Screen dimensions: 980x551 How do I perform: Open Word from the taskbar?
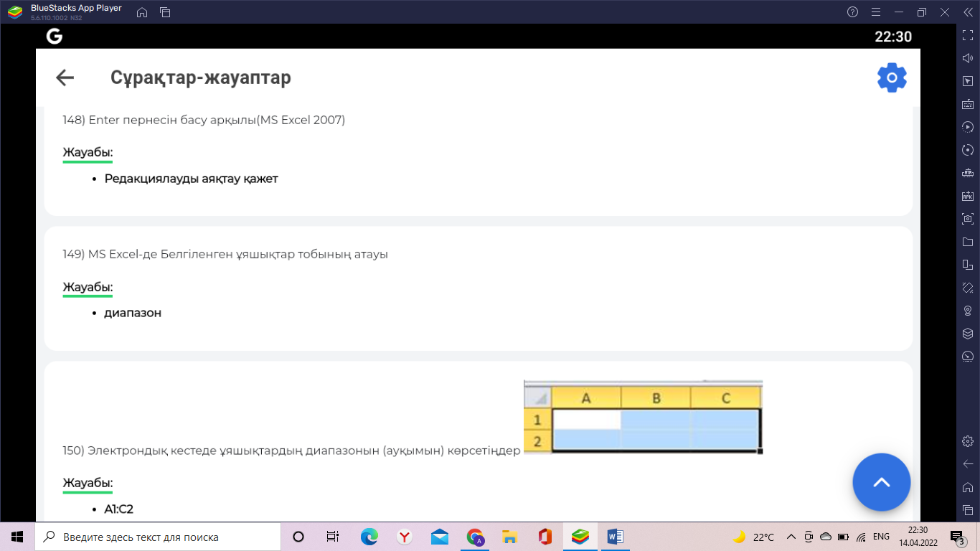point(616,537)
